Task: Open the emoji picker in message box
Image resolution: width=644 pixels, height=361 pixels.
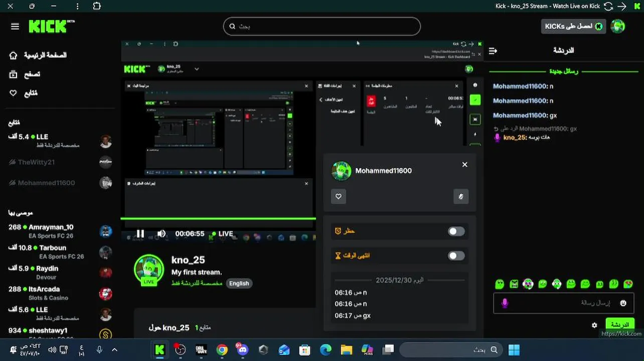Action: pyautogui.click(x=623, y=303)
